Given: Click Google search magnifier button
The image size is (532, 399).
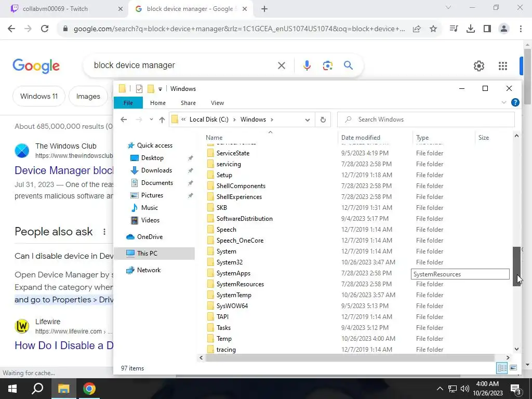Looking at the screenshot, I should coord(349,65).
